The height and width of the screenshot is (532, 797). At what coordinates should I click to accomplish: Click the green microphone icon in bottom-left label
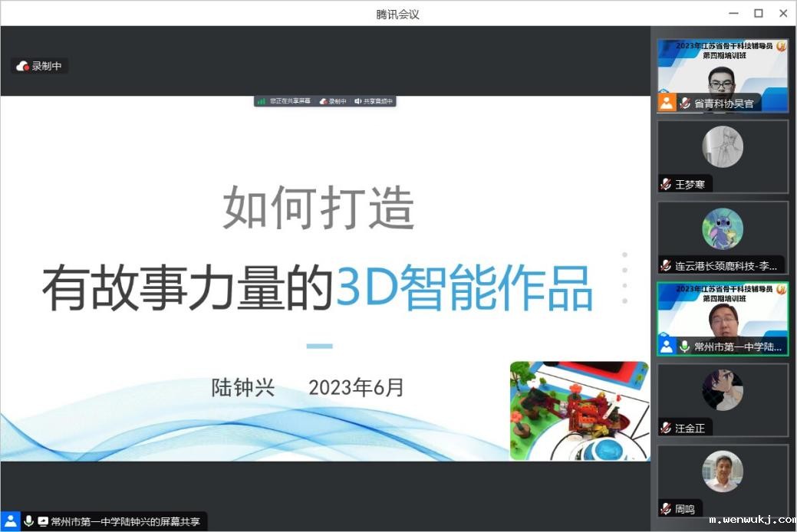click(29, 521)
